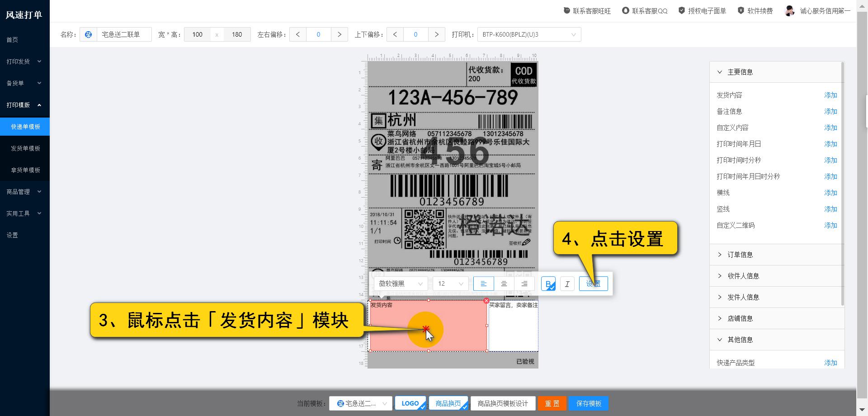Viewport: 868px width, 416px height.
Task: Open the 微软雅黑 font dropdown
Action: click(401, 284)
